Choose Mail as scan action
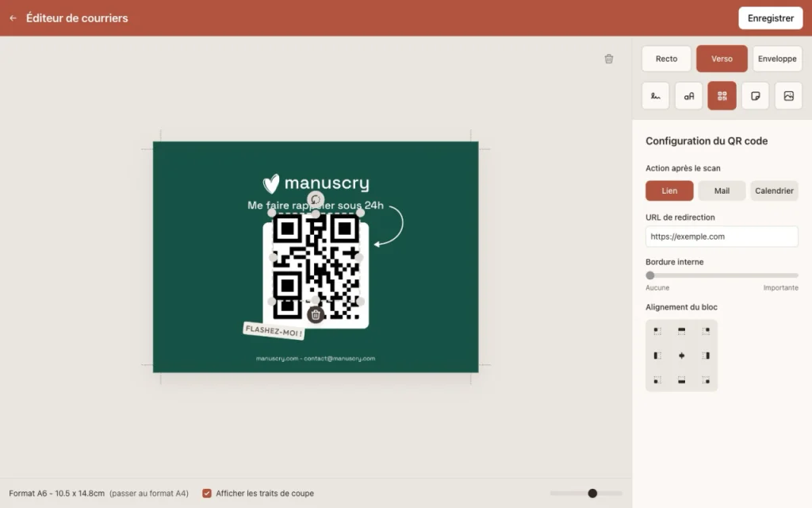This screenshot has width=812, height=508. tap(722, 190)
